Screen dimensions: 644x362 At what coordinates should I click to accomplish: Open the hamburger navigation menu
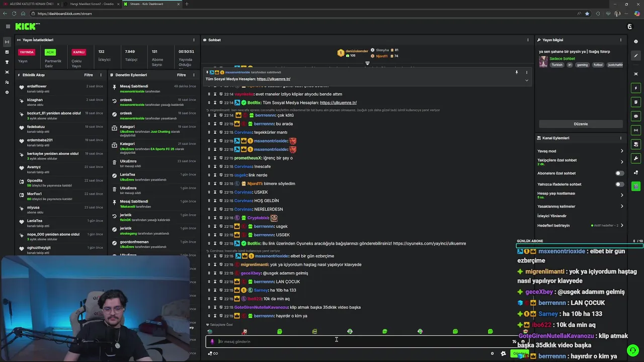(8, 26)
